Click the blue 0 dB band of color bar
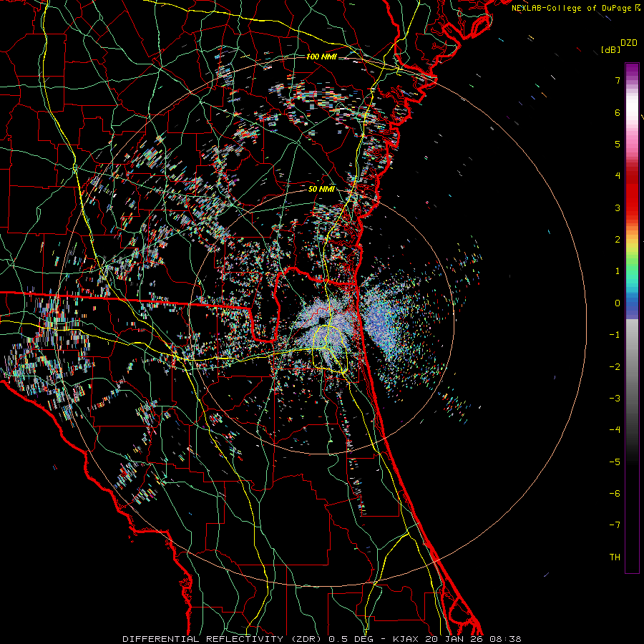This screenshot has width=644, height=644. pyautogui.click(x=632, y=304)
